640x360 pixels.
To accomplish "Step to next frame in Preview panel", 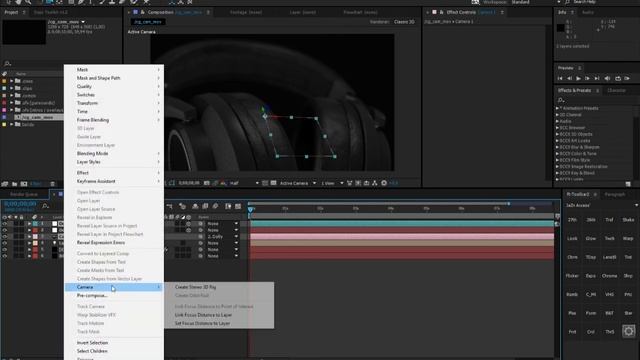I will (587, 78).
